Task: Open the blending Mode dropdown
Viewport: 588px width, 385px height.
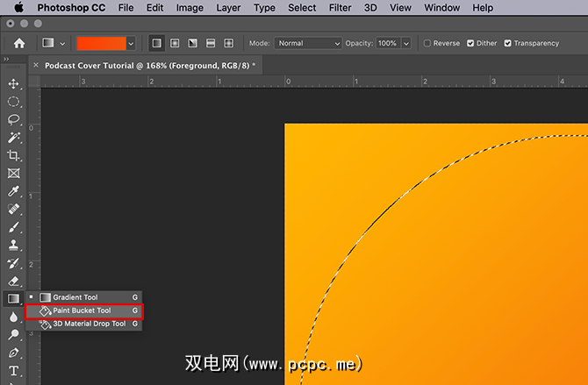Action: (307, 43)
